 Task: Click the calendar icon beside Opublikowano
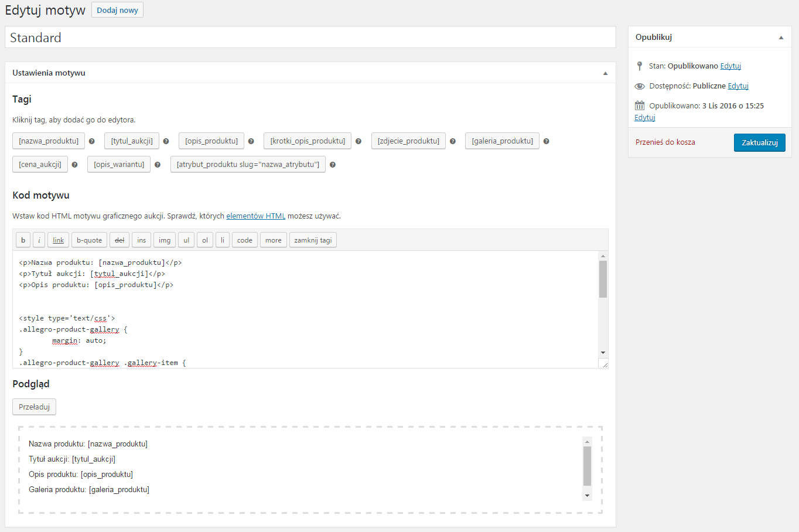coord(640,105)
